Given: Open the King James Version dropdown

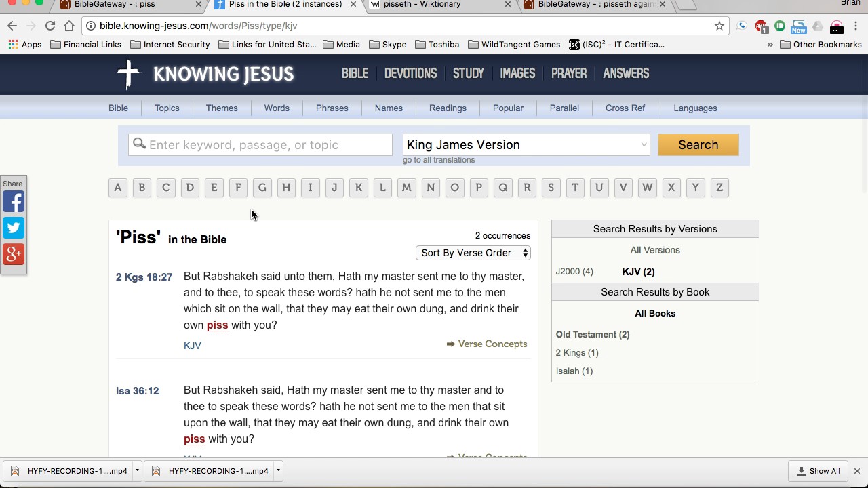Looking at the screenshot, I should [526, 144].
